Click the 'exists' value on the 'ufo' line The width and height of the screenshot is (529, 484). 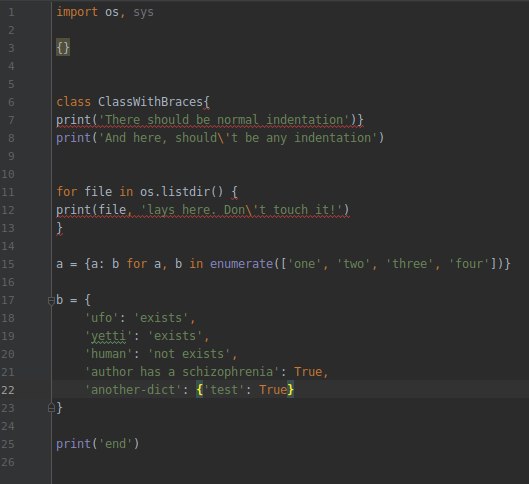pyautogui.click(x=161, y=318)
